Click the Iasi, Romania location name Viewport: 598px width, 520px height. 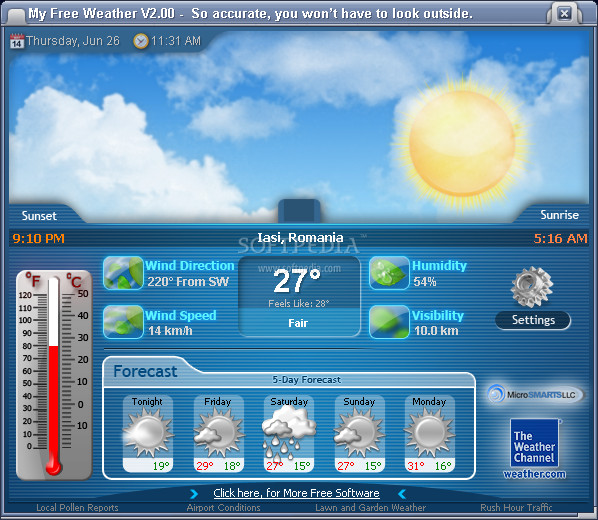click(301, 238)
